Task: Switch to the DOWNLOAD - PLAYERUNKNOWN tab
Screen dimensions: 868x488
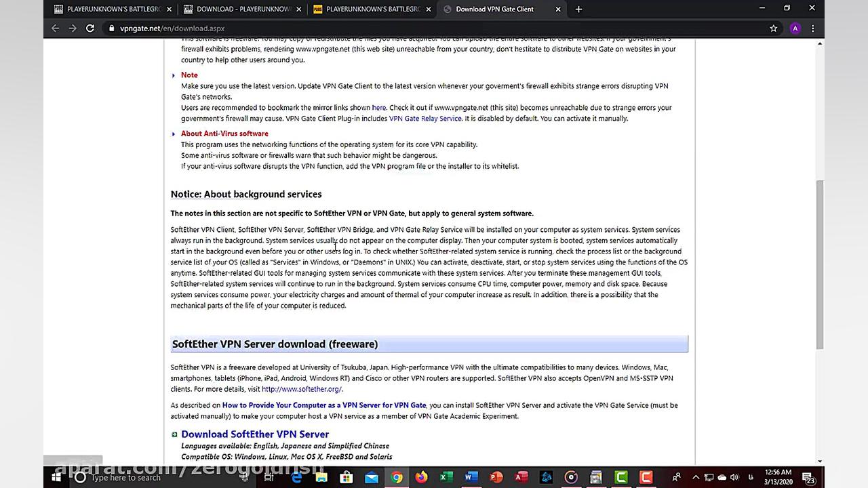Action: pyautogui.click(x=243, y=9)
